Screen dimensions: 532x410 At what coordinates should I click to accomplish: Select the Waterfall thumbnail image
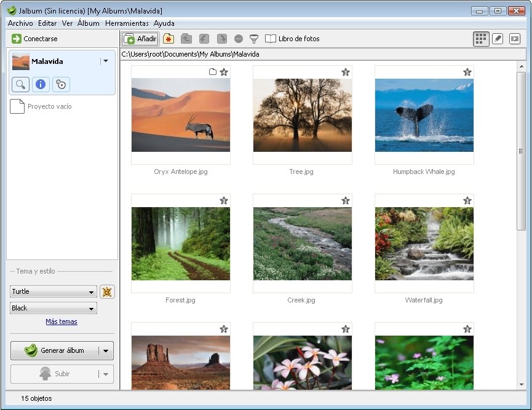click(x=424, y=243)
